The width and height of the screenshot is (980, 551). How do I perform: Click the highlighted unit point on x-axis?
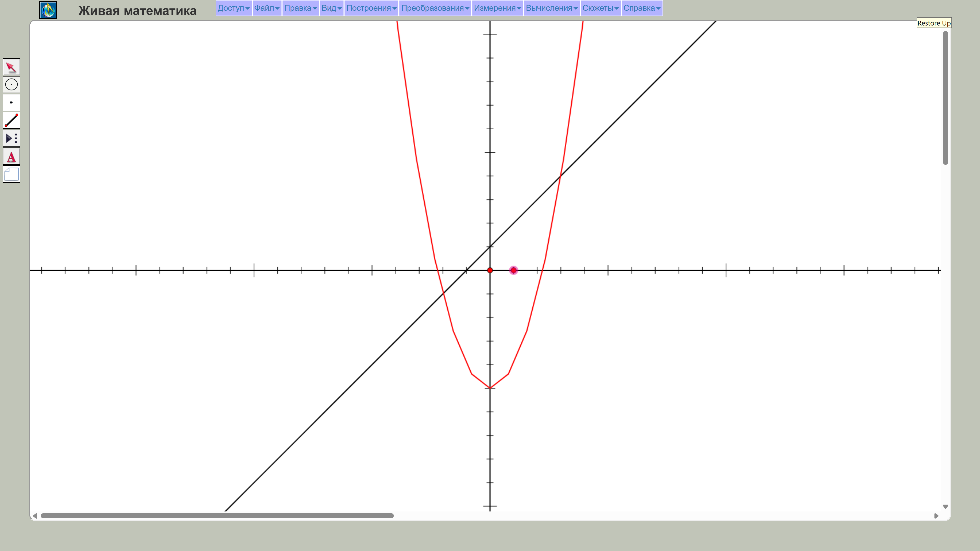513,270
